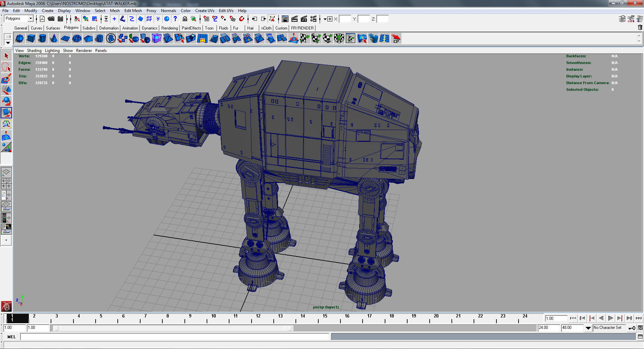The height and width of the screenshot is (349, 644).
Task: Switch to the Rendering shelf tab
Action: coord(169,28)
